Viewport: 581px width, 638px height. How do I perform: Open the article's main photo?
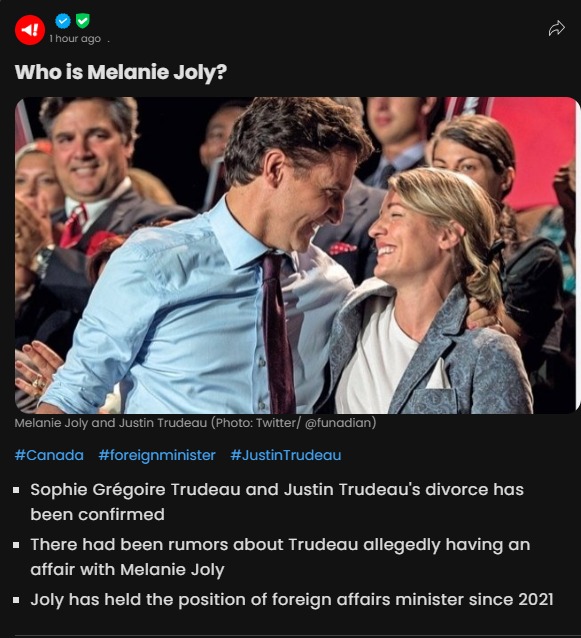296,255
